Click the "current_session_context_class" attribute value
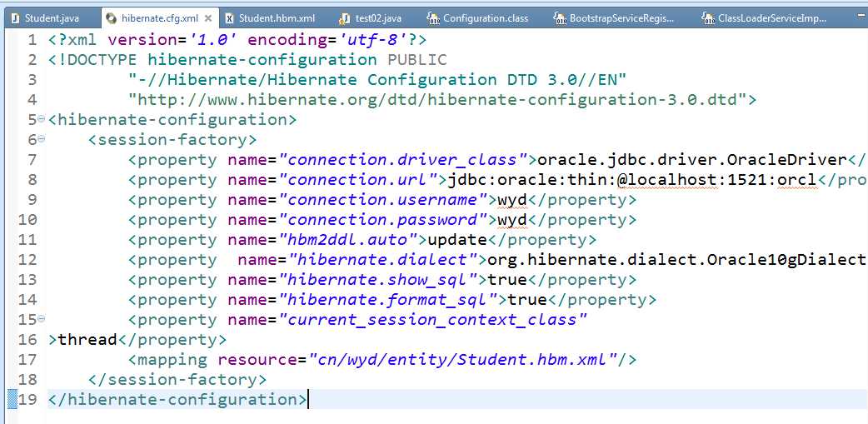 433,319
